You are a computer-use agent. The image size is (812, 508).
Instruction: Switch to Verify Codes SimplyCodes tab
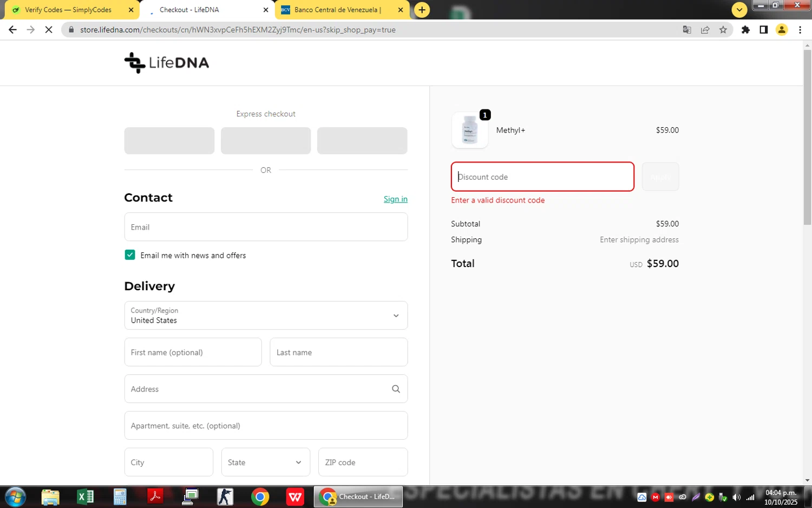[x=68, y=10]
